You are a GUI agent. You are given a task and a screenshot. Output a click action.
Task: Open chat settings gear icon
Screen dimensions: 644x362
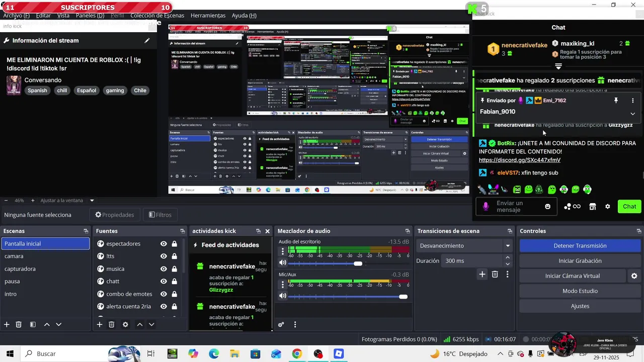click(x=608, y=206)
